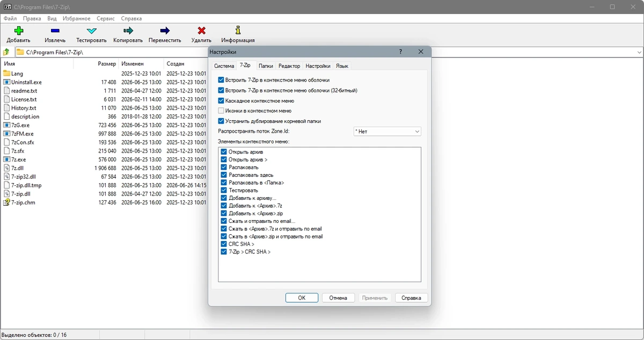Image resolution: width=644 pixels, height=340 pixels.
Task: Uncheck the Тестировать context menu item
Action: (224, 190)
